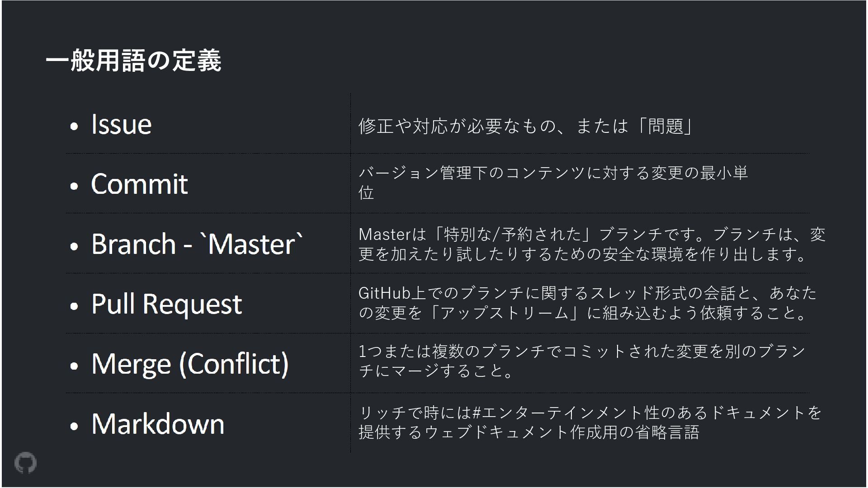Click the Pull Request definition starting GitHub上
Viewport: 868px width, 488px height.
point(587,303)
